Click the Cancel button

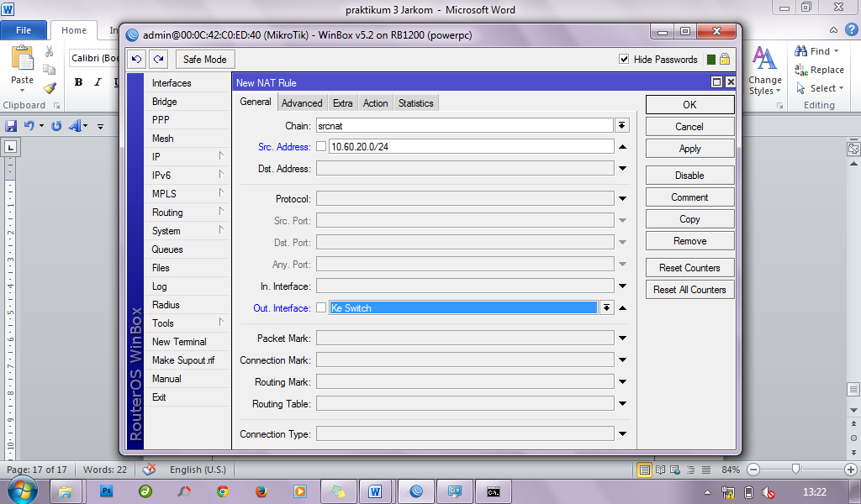pos(689,127)
